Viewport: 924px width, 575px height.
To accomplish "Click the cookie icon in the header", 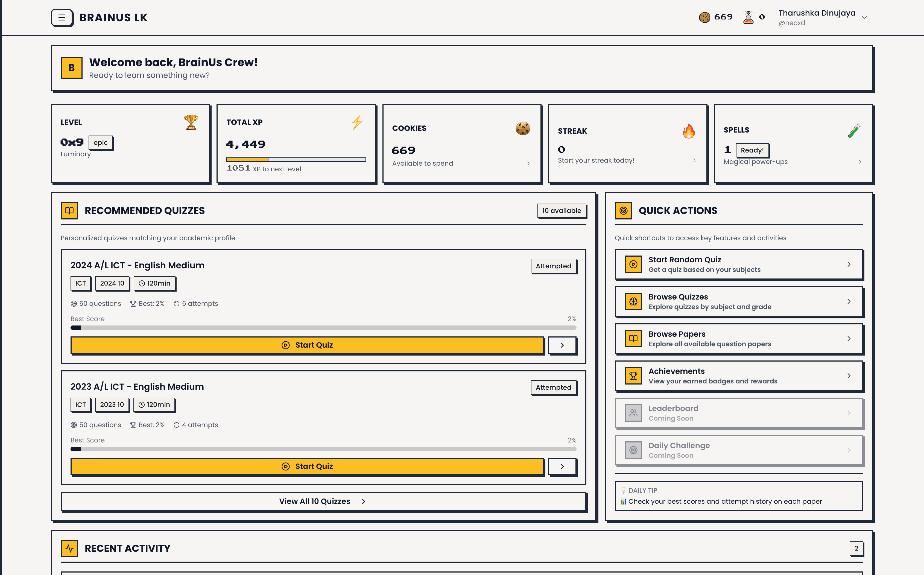I will [x=704, y=17].
